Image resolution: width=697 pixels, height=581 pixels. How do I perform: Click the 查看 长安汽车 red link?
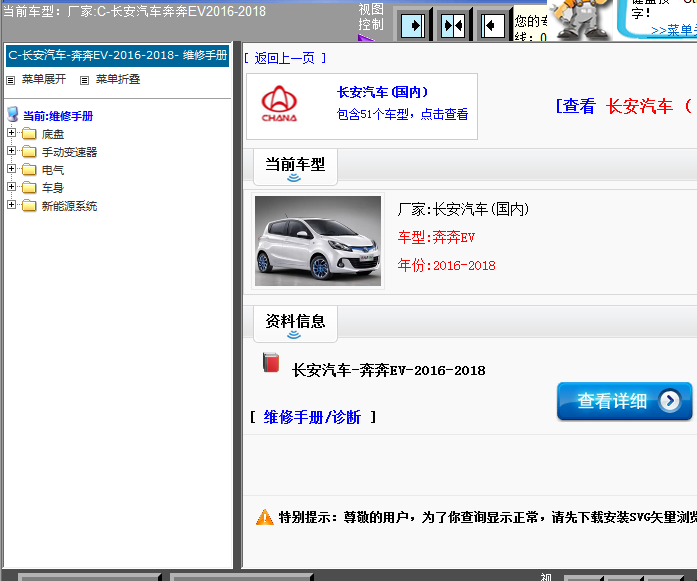tap(625, 106)
